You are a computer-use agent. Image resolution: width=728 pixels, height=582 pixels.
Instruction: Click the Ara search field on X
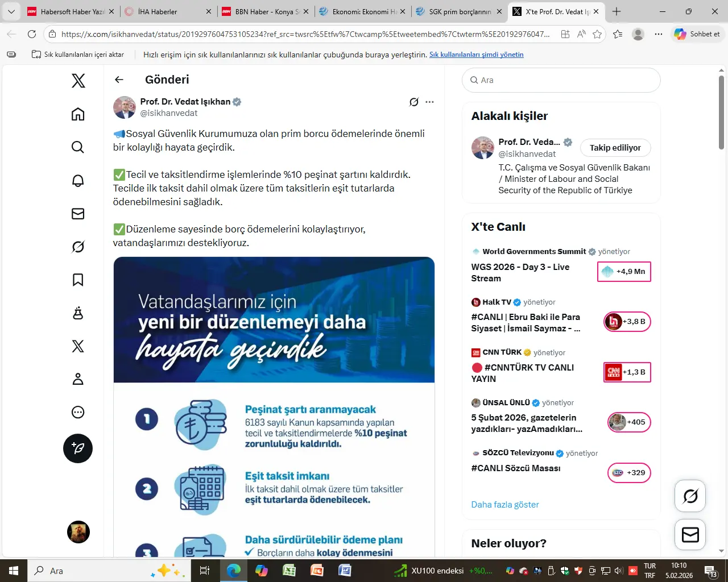(561, 80)
